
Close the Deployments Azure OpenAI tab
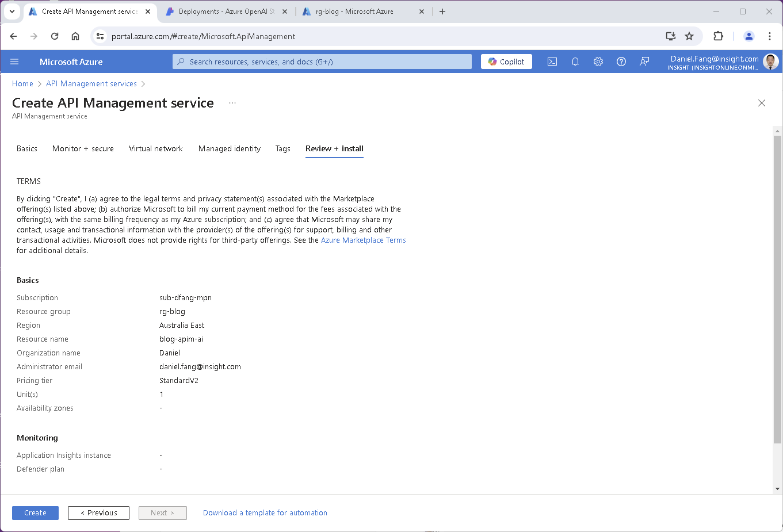coord(285,12)
